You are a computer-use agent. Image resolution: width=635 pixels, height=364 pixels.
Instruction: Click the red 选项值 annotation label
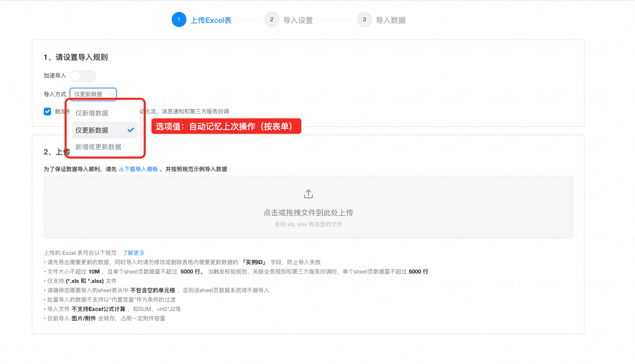[227, 126]
